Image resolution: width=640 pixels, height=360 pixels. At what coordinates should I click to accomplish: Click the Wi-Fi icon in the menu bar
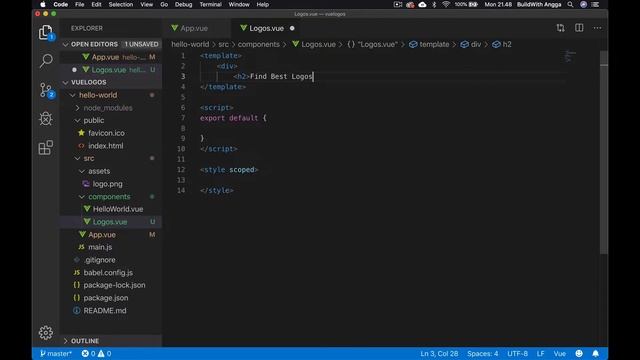[x=446, y=4]
